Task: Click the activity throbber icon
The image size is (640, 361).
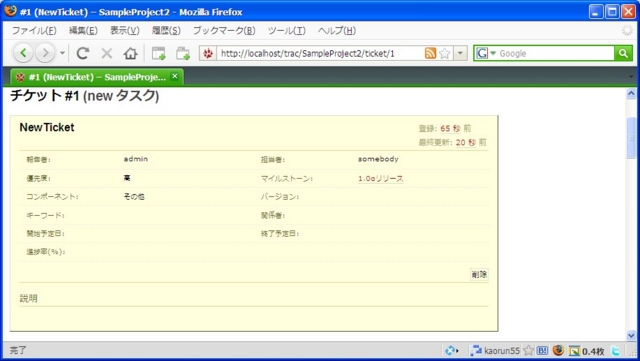Action: (x=627, y=31)
